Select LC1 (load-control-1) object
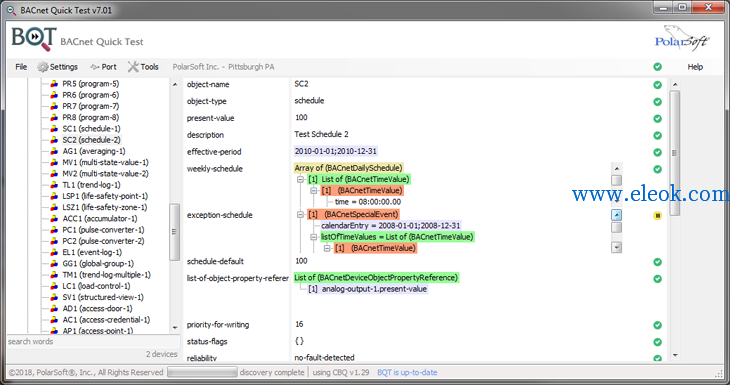This screenshot has height=385, width=730. [96, 286]
